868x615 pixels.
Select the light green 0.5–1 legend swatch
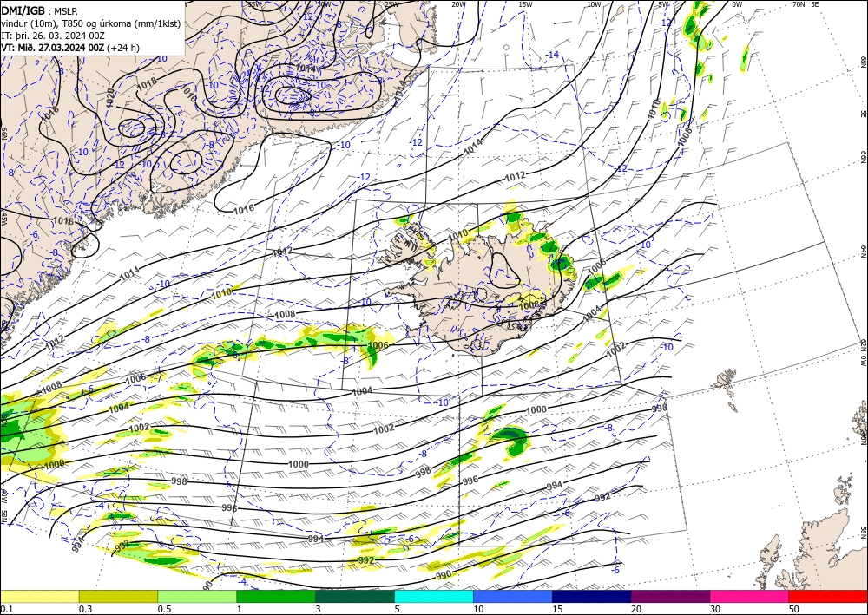(x=197, y=596)
